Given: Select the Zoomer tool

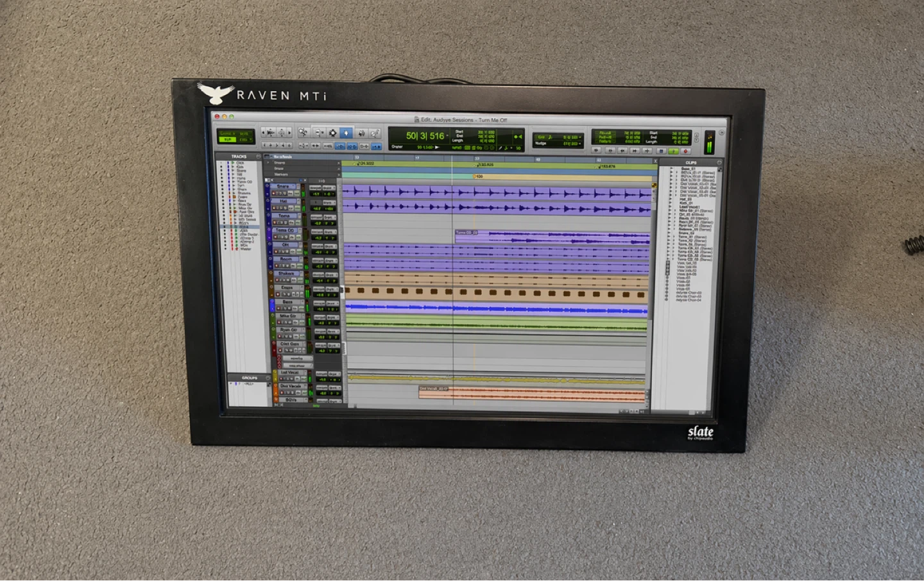Looking at the screenshot, I should click(x=304, y=133).
